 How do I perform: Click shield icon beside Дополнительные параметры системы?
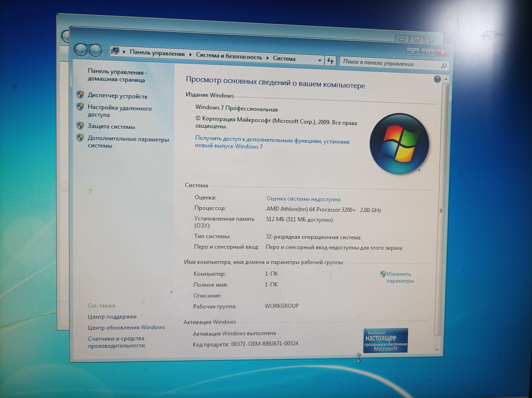click(x=80, y=138)
